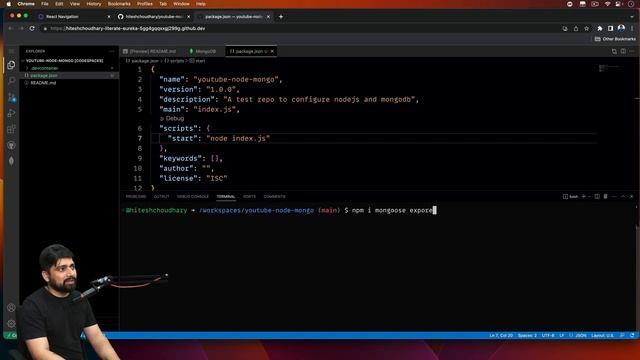Maximize the terminal panel with chevron up
This screenshot has width=640, height=360.
tap(623, 197)
